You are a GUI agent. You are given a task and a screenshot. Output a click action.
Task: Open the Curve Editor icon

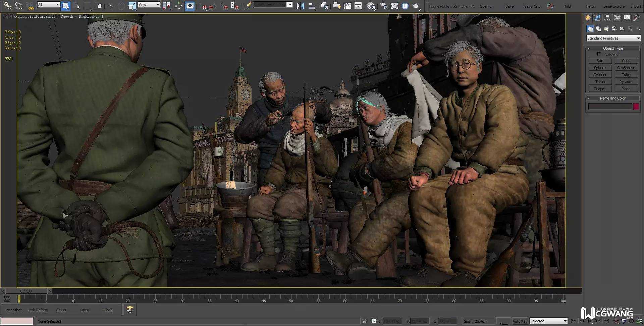click(347, 6)
